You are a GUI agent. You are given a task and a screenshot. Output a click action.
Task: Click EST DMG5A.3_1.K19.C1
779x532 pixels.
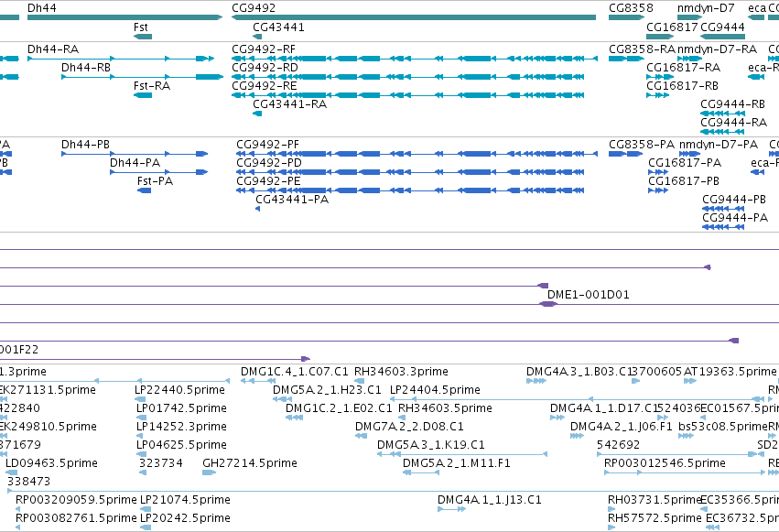[462, 454]
